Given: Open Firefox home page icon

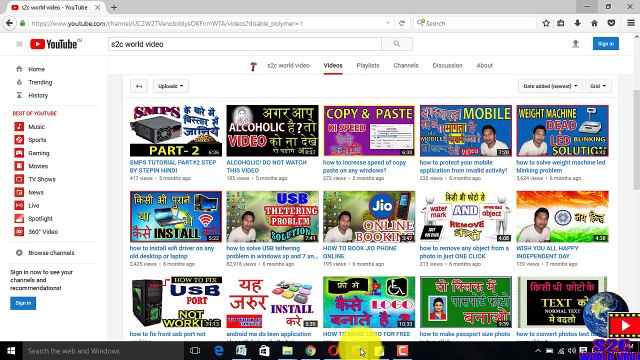Looking at the screenshot, I should pos(594,23).
